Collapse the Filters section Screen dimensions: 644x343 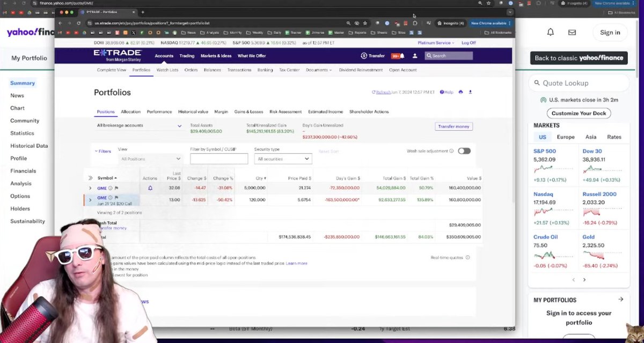pyautogui.click(x=103, y=151)
